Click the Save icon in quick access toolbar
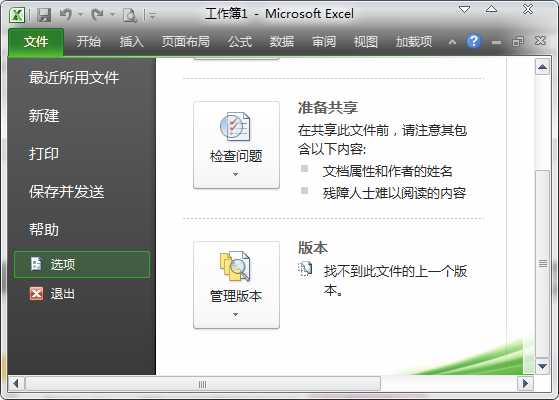This screenshot has height=400, width=559. point(45,16)
